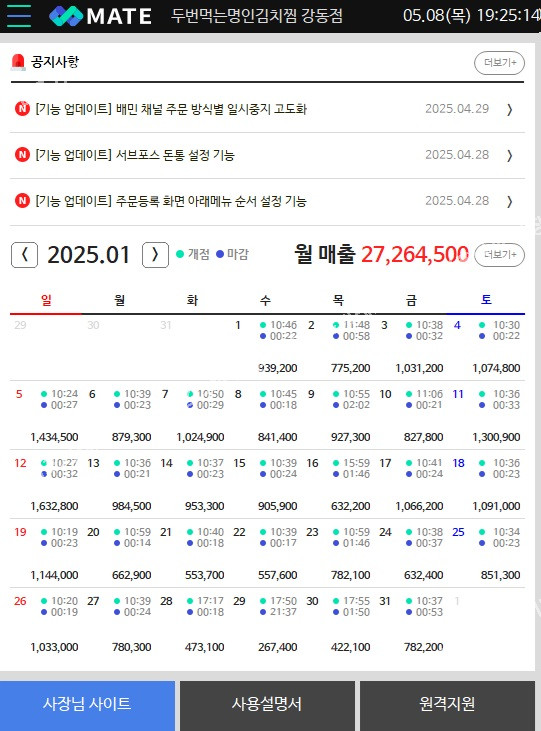This screenshot has width=541, height=731.
Task: Click the red N badge on first notice
Action: (22, 109)
